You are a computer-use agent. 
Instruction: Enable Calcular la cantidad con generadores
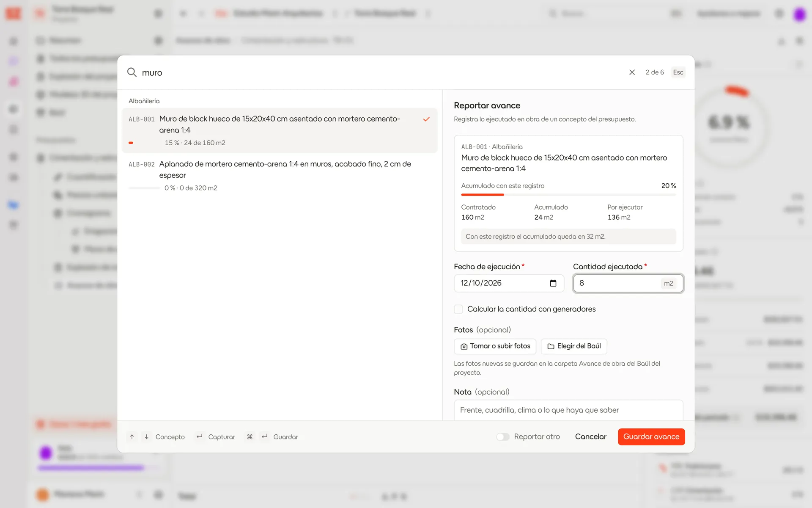[x=458, y=309]
